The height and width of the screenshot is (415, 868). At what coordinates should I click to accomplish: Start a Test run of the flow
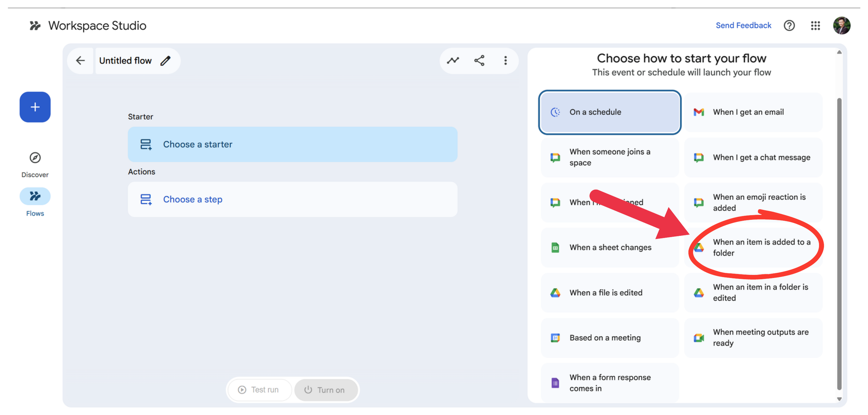(259, 390)
